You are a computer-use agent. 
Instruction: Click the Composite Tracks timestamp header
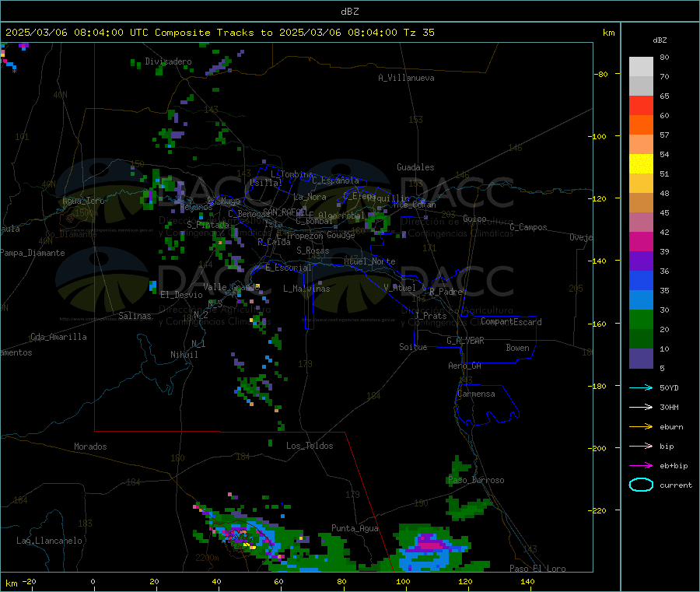[219, 33]
